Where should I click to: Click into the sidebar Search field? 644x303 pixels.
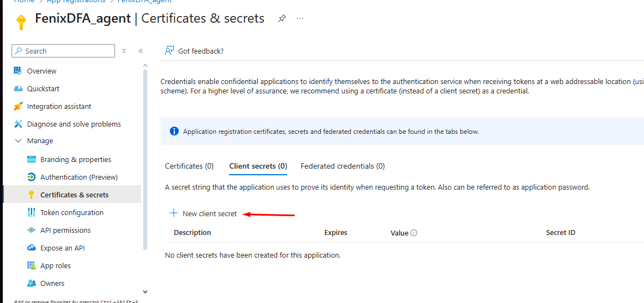[x=66, y=51]
